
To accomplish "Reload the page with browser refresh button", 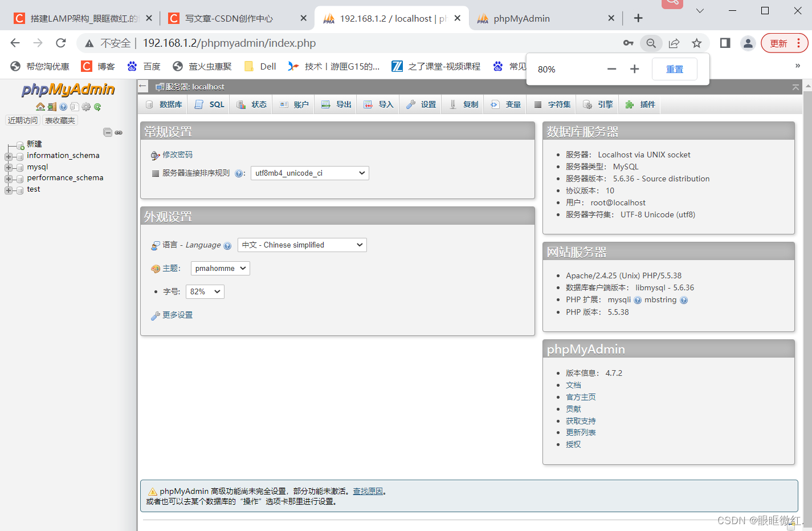I will coord(61,43).
